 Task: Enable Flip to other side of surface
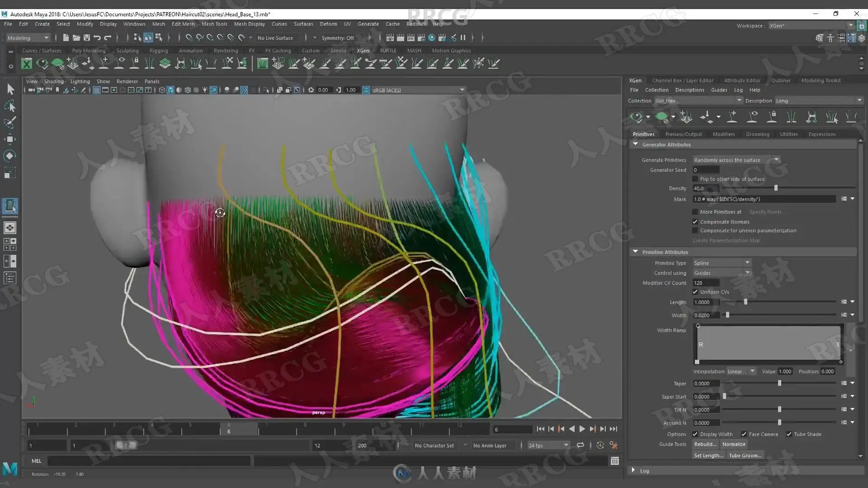pos(695,179)
